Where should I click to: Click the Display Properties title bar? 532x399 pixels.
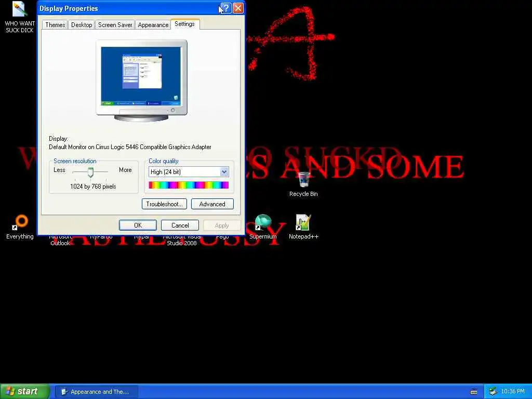(129, 8)
